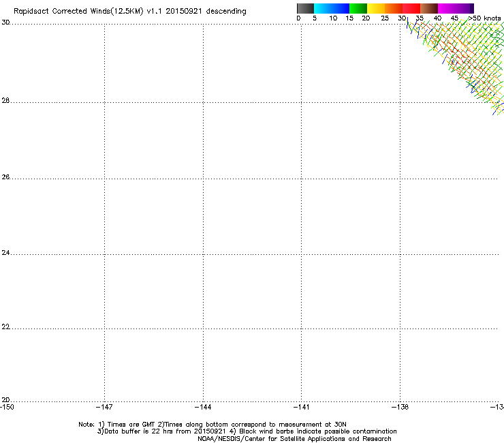
Task: Click the green 15-20 knots legend segment
Action: pyautogui.click(x=358, y=8)
